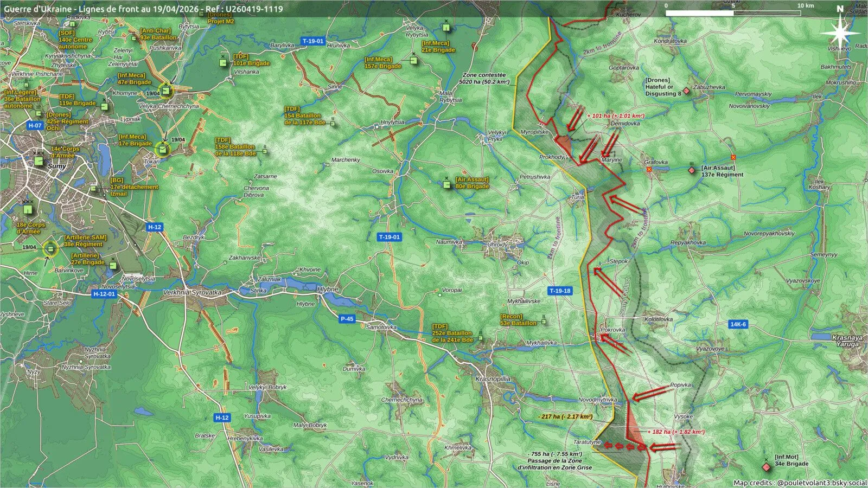This screenshot has height=488, width=868.
Task: Click the Hateful or Disgusting 8 drone marker
Action: [x=686, y=91]
